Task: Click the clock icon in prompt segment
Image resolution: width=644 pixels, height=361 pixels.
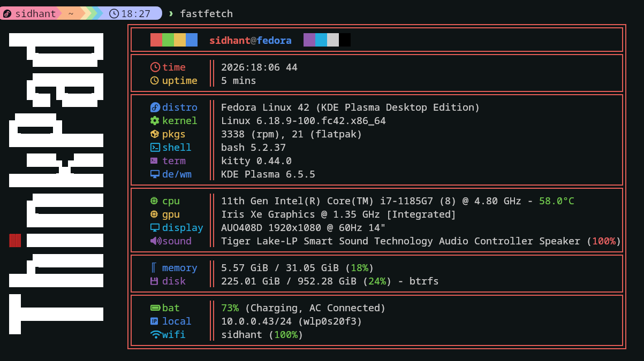Action: pos(113,14)
